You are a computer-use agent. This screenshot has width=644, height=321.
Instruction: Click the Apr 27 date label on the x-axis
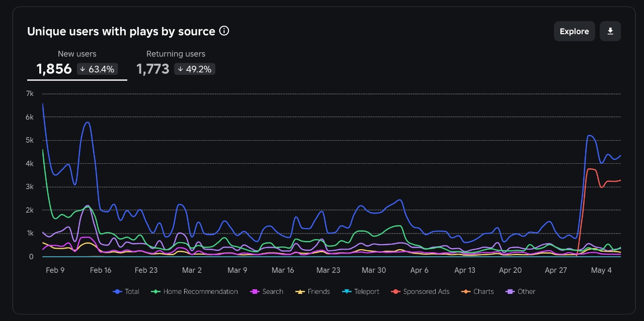pos(556,270)
